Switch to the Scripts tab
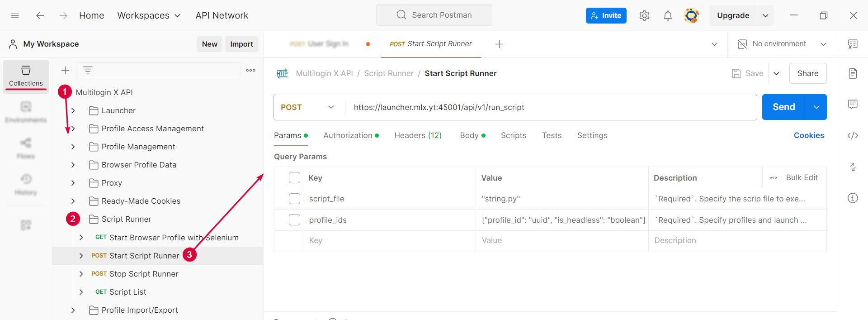 [x=513, y=135]
